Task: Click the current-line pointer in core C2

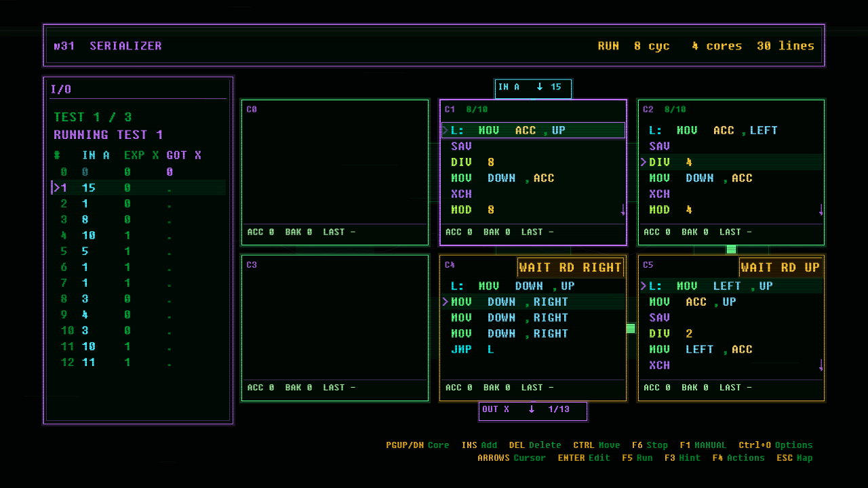Action: 644,162
